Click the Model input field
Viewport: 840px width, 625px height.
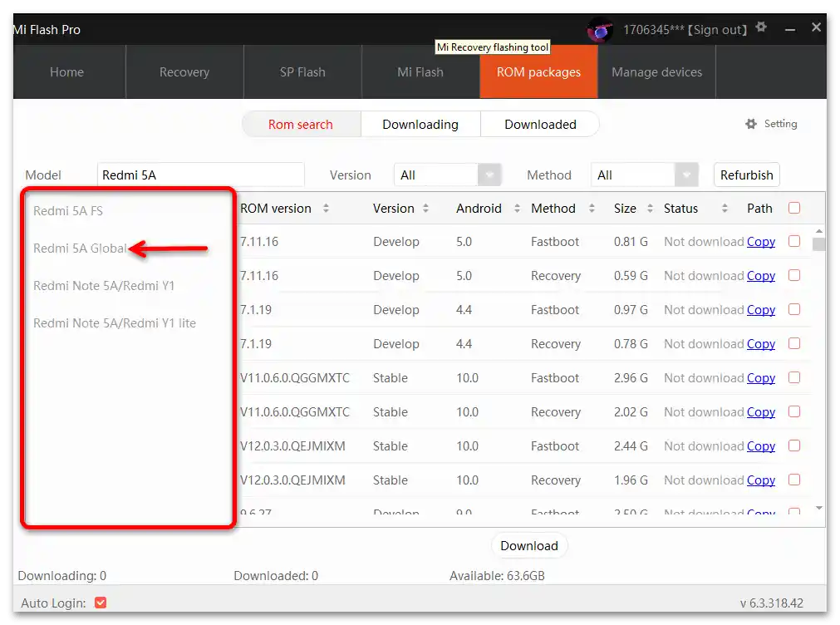201,175
